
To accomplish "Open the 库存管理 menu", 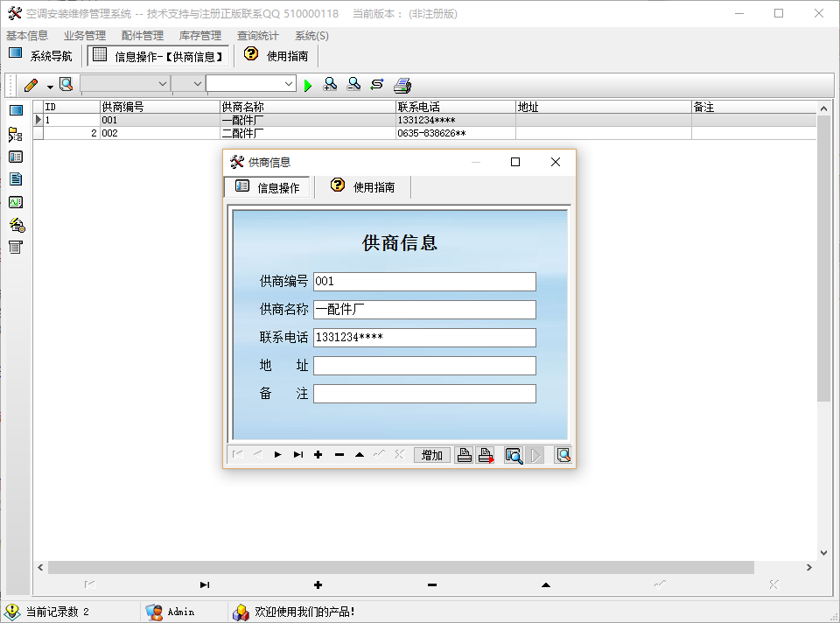I will click(199, 36).
